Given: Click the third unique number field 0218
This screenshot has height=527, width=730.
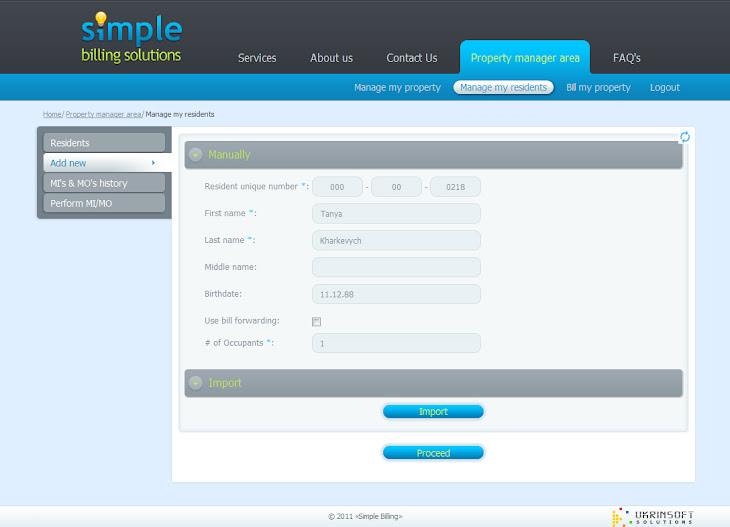Looking at the screenshot, I should coord(455,187).
